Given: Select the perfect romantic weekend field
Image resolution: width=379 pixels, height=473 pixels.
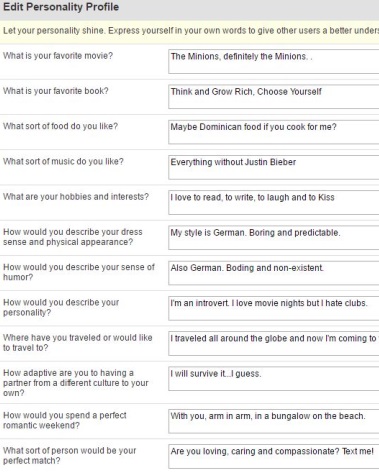Looking at the screenshot, I should coord(274,421).
